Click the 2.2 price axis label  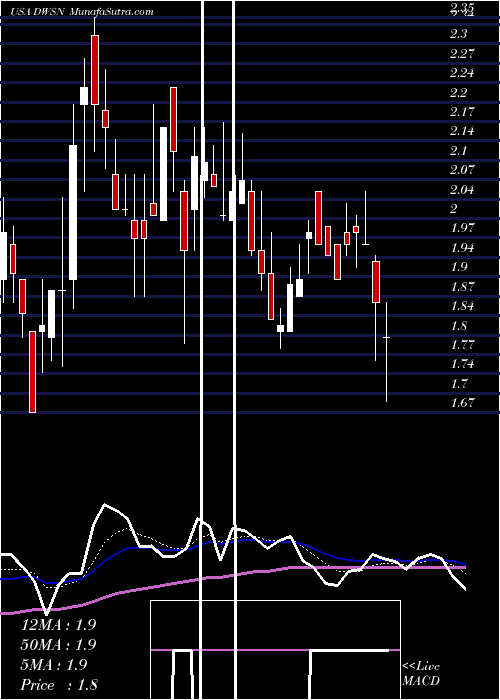[x=458, y=92]
